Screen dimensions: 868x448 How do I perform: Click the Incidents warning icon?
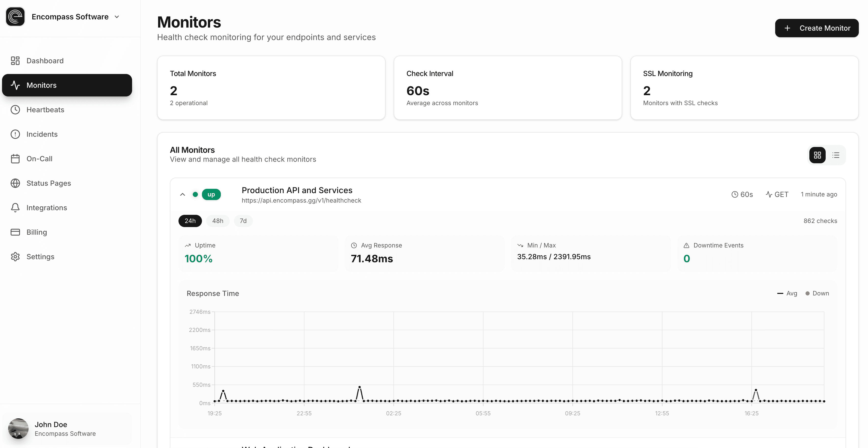(16, 134)
